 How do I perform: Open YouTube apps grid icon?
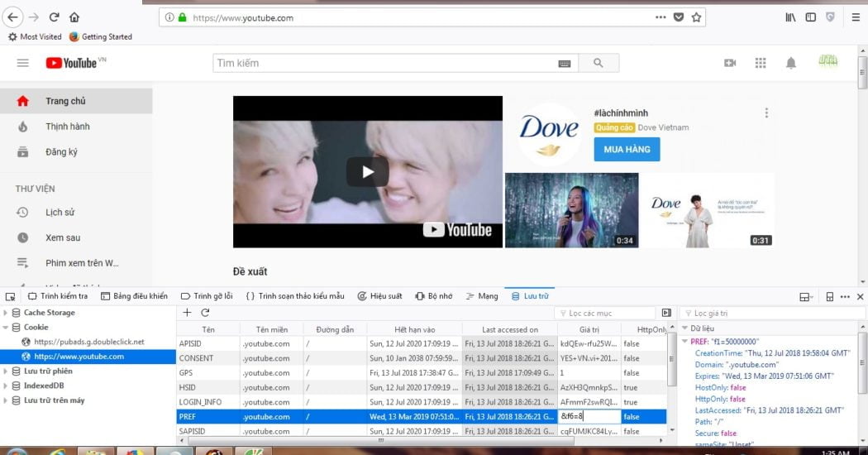[x=761, y=63]
